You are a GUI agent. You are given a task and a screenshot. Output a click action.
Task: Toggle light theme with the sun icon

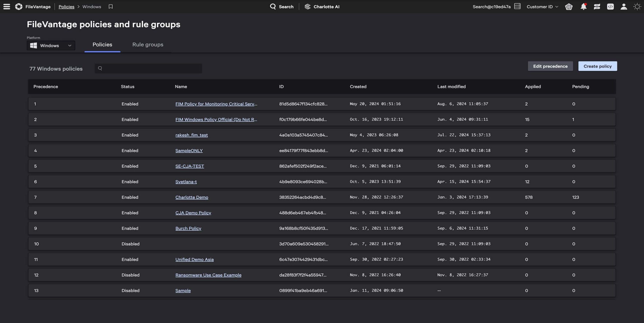coord(637,7)
